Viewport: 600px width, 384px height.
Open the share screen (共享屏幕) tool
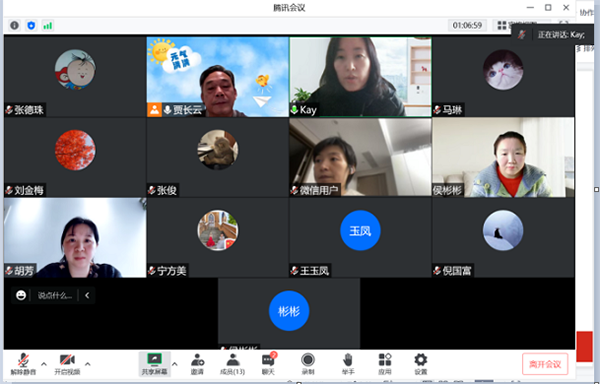tap(155, 364)
